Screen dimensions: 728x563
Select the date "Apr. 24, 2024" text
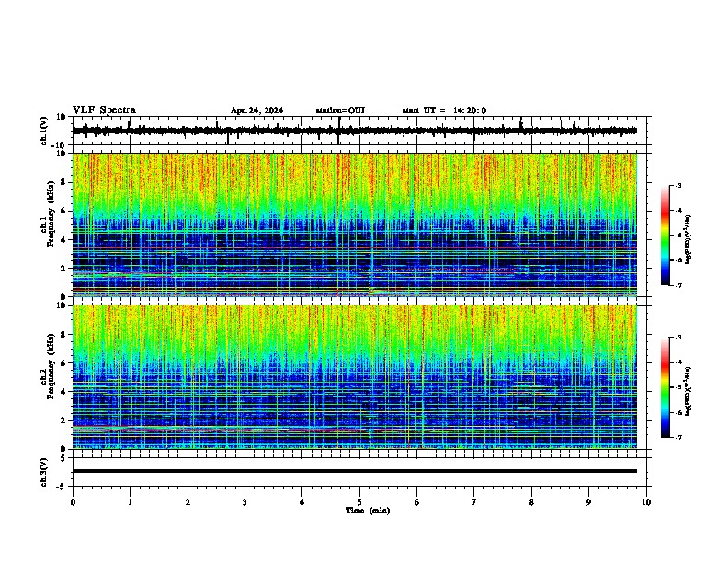pos(256,110)
